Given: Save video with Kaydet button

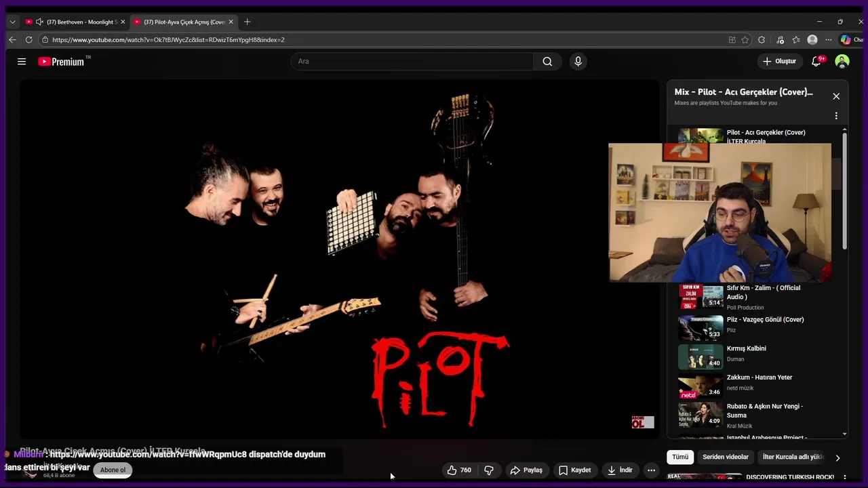Looking at the screenshot, I should point(575,470).
